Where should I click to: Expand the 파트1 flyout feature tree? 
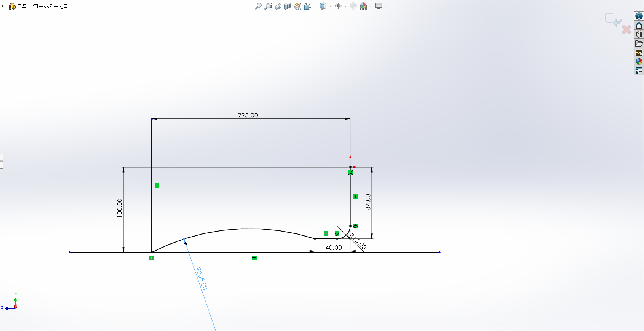click(3, 6)
